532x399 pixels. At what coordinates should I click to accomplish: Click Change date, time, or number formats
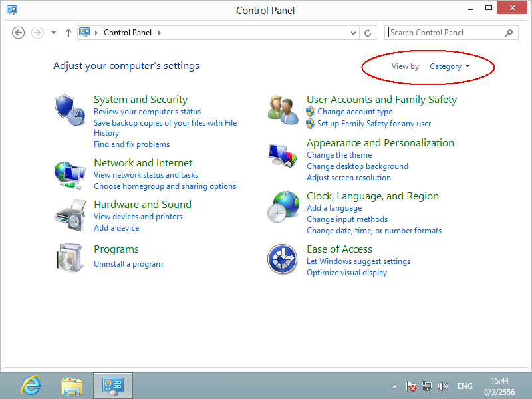tap(374, 231)
